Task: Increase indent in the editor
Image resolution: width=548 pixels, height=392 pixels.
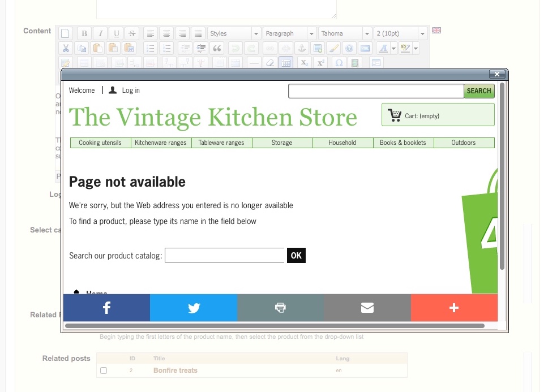Action: [201, 48]
